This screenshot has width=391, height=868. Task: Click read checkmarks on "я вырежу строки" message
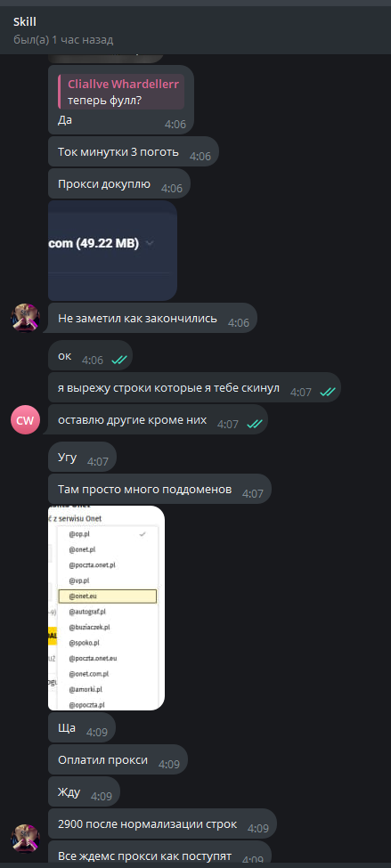click(x=327, y=392)
